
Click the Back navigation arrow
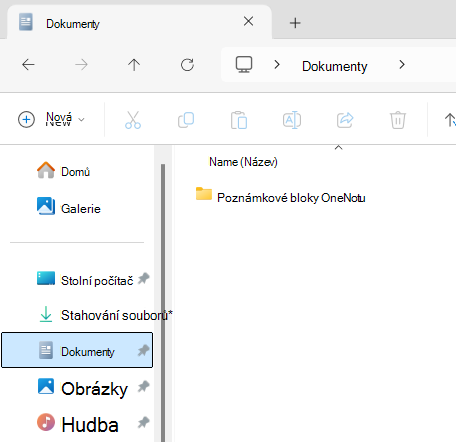(28, 64)
